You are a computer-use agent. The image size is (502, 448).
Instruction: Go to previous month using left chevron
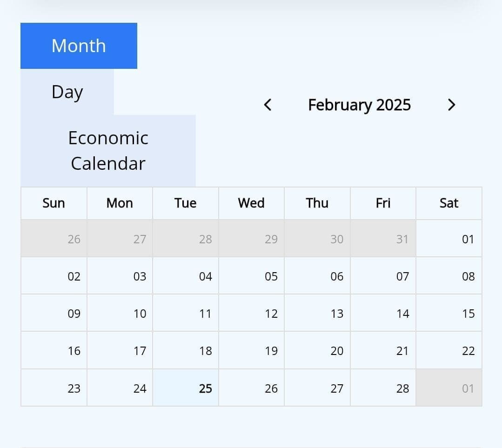click(268, 105)
